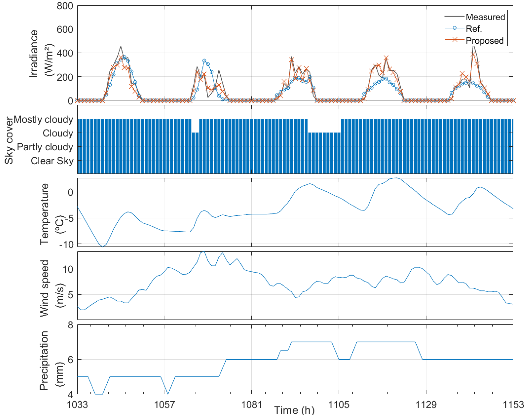Click the 'Mostly cloudy' tick label
528x420 pixels.
click(x=43, y=119)
